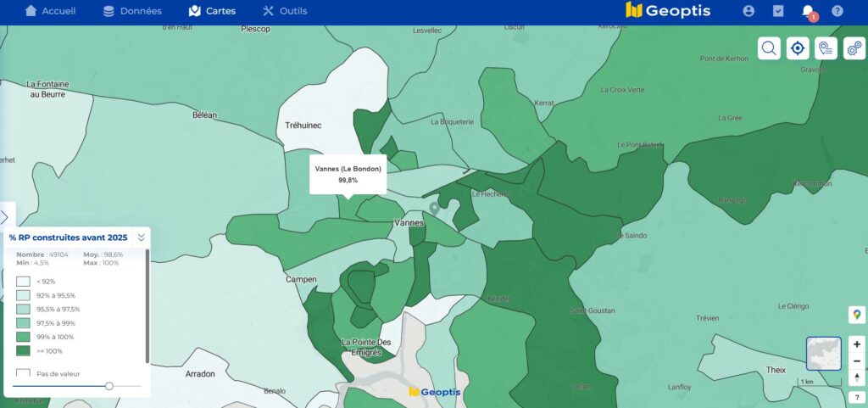Click the location pin marker near Vannes
The width and height of the screenshot is (868, 408).
pos(435,209)
